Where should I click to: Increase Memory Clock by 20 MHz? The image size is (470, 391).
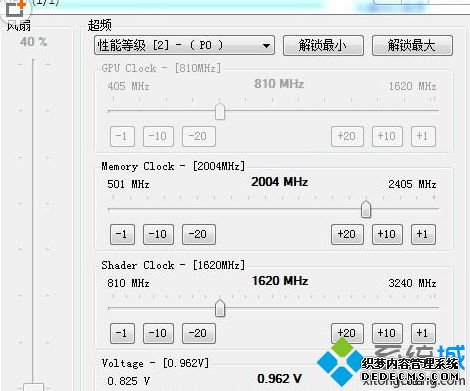click(x=347, y=234)
